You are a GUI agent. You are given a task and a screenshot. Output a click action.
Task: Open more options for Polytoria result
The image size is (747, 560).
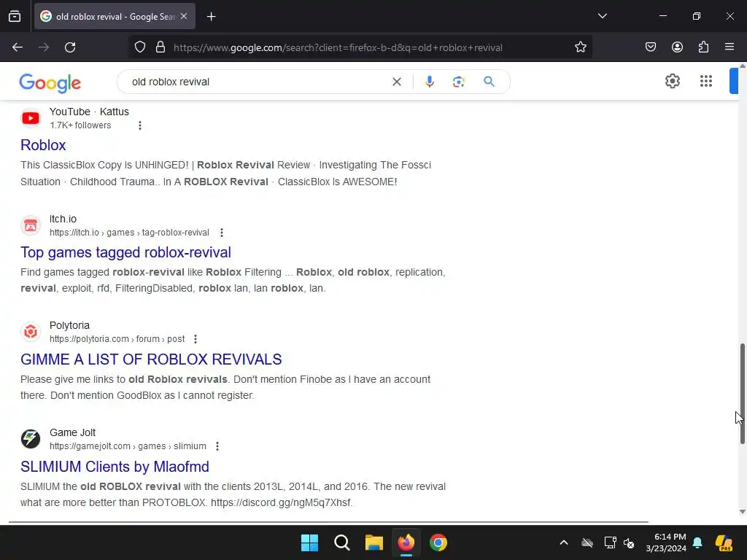click(x=196, y=339)
